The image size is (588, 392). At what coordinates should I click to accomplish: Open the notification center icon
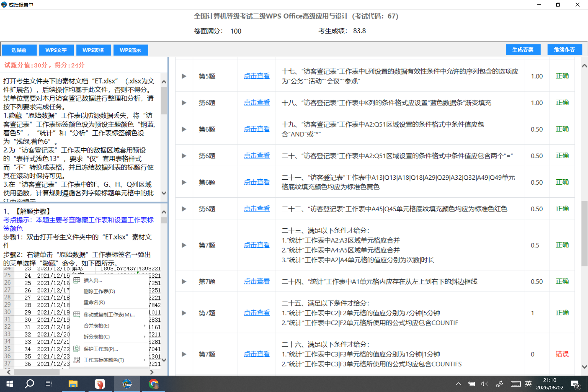575,384
